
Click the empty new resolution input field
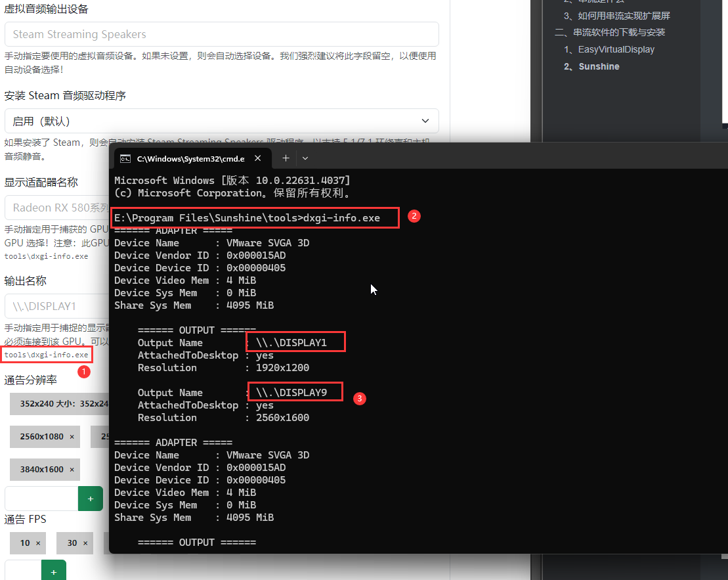pyautogui.click(x=41, y=499)
